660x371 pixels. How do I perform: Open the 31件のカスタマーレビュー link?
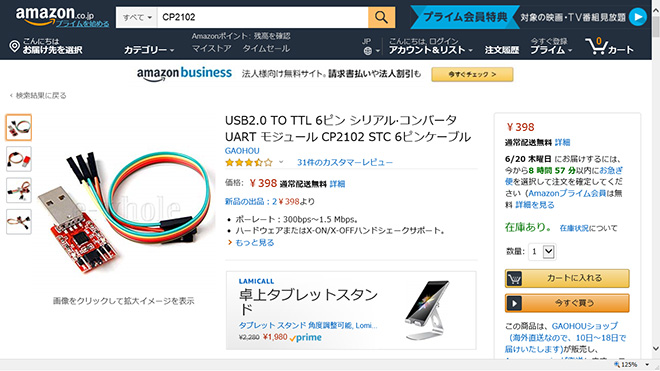tap(345, 163)
